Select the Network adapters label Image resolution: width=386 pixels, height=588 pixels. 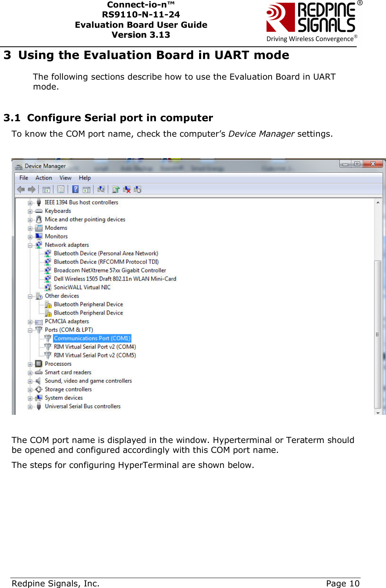pyautogui.click(x=67, y=245)
